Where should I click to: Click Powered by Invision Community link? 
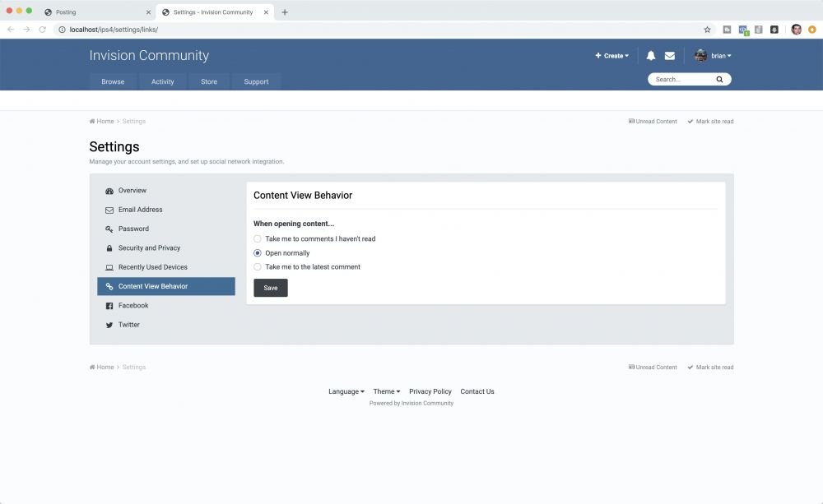(411, 404)
